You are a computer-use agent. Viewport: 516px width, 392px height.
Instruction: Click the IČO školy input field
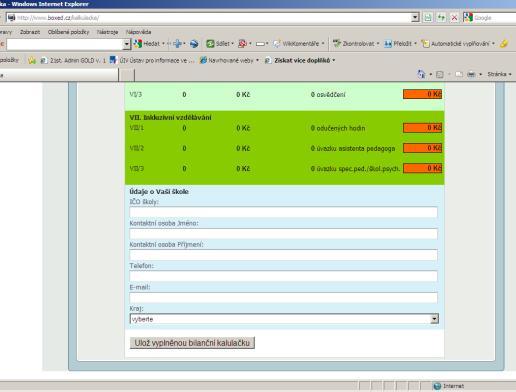[283, 212]
